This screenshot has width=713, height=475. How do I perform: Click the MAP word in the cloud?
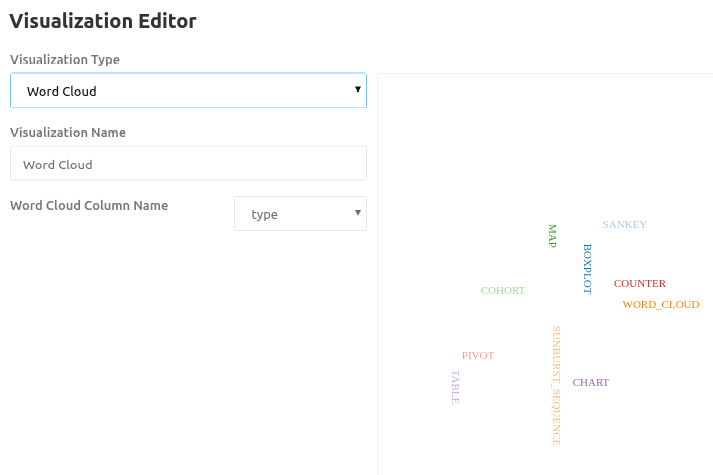click(552, 236)
